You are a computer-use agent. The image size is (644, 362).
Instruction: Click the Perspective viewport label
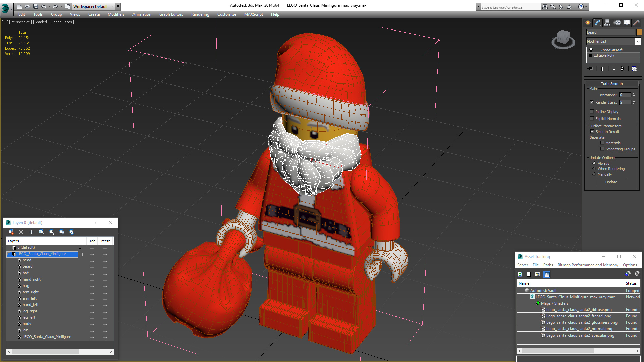coord(20,22)
